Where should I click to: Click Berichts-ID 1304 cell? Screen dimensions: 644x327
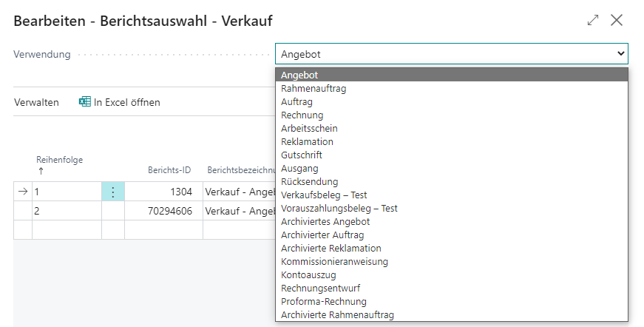pos(163,192)
